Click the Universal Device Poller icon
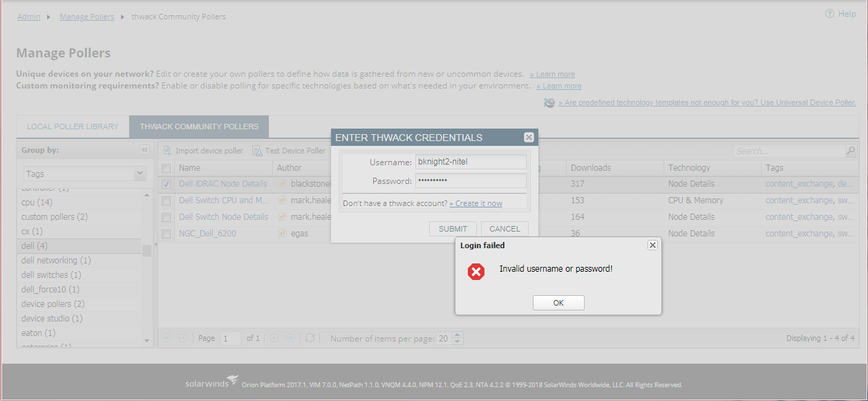868x401 pixels. coord(549,102)
